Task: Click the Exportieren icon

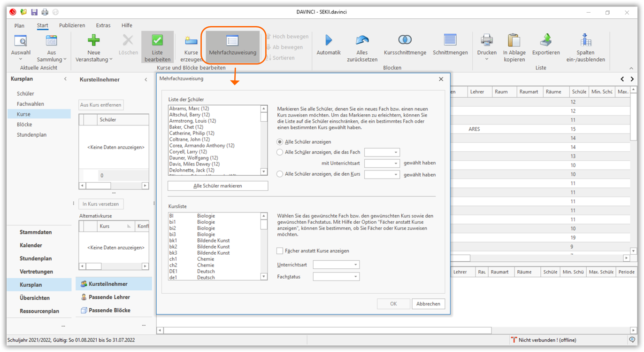Action: tap(545, 41)
